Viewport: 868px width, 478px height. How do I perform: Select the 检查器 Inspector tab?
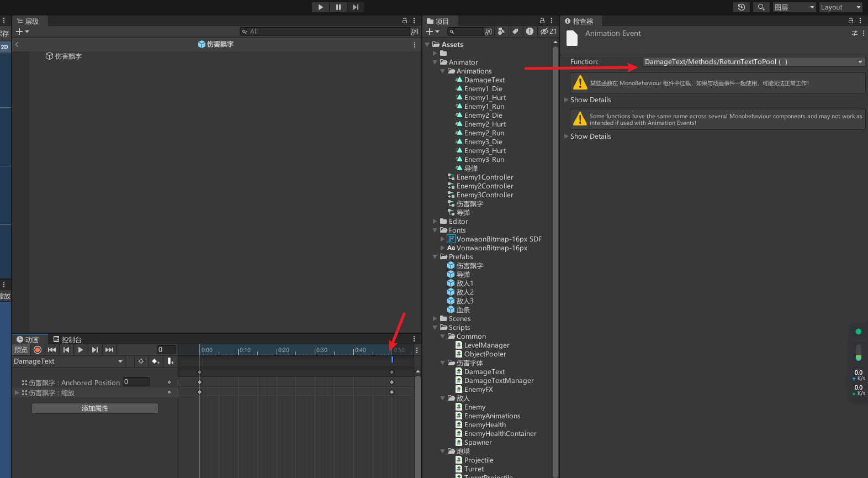(579, 21)
